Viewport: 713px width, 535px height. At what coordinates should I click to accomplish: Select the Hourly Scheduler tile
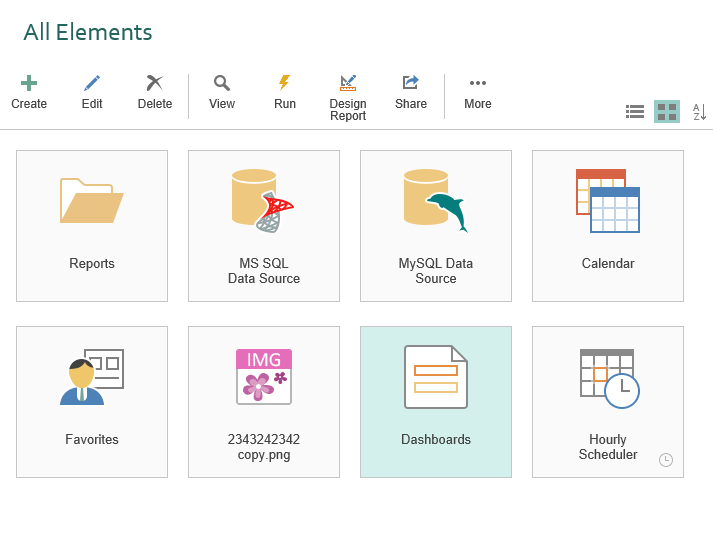(608, 402)
